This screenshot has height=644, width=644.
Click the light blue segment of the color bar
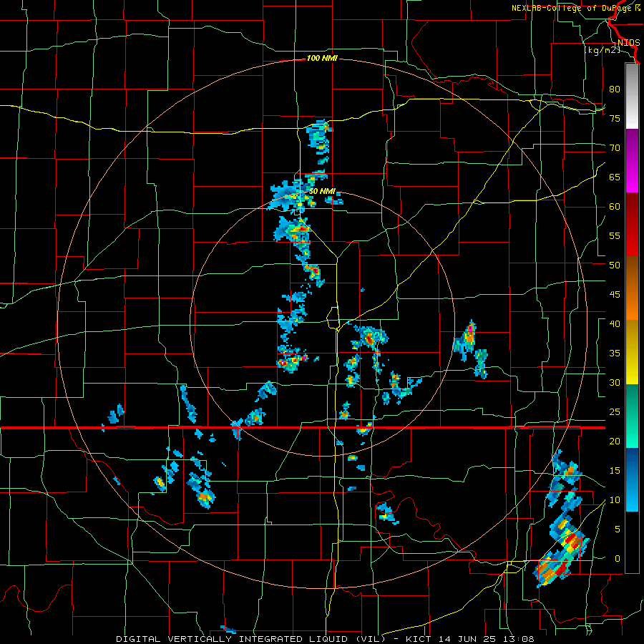pos(632,496)
